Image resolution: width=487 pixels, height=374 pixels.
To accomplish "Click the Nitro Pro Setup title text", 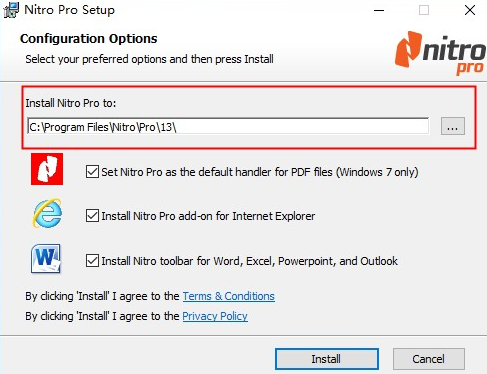I will [x=69, y=10].
